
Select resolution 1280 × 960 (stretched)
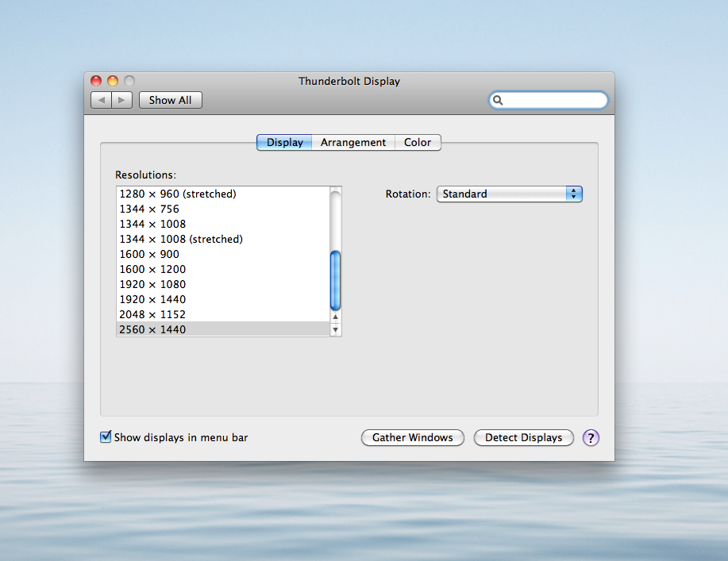(x=223, y=194)
